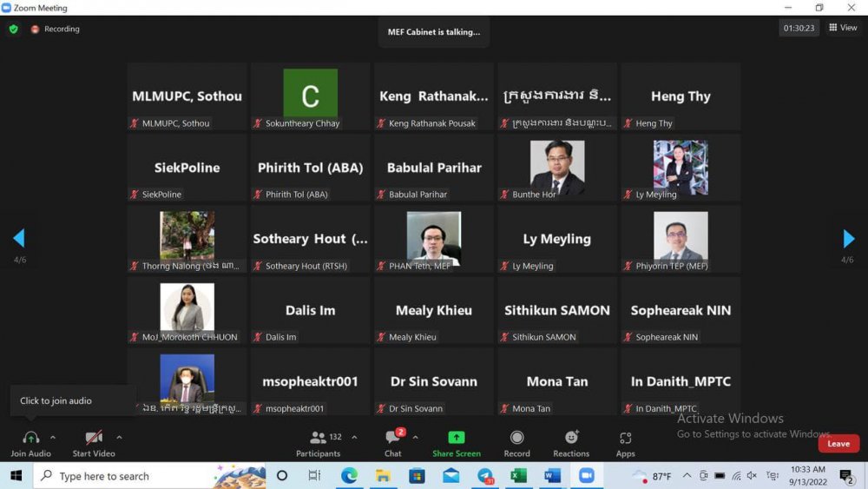Go to next gallery page arrow
The width and height of the screenshot is (868, 489).
848,239
